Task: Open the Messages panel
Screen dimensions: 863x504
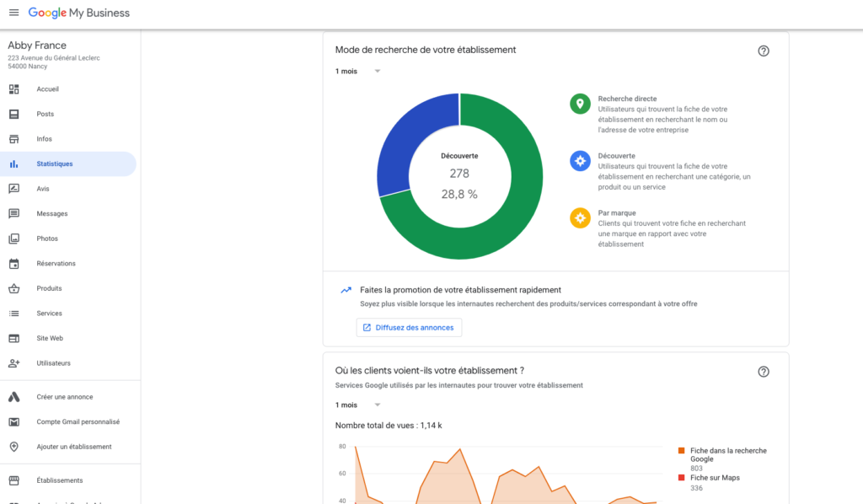Action: coord(16,213)
